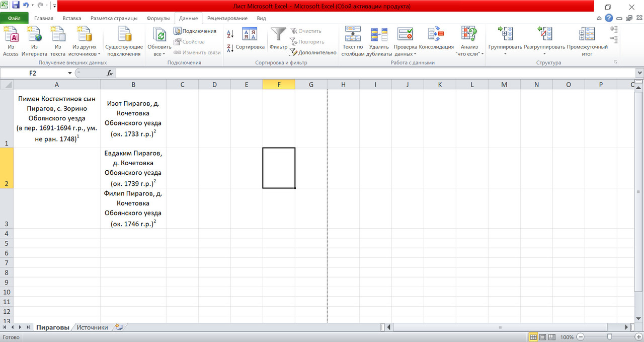Click show detail icon in Структура

[x=613, y=30]
